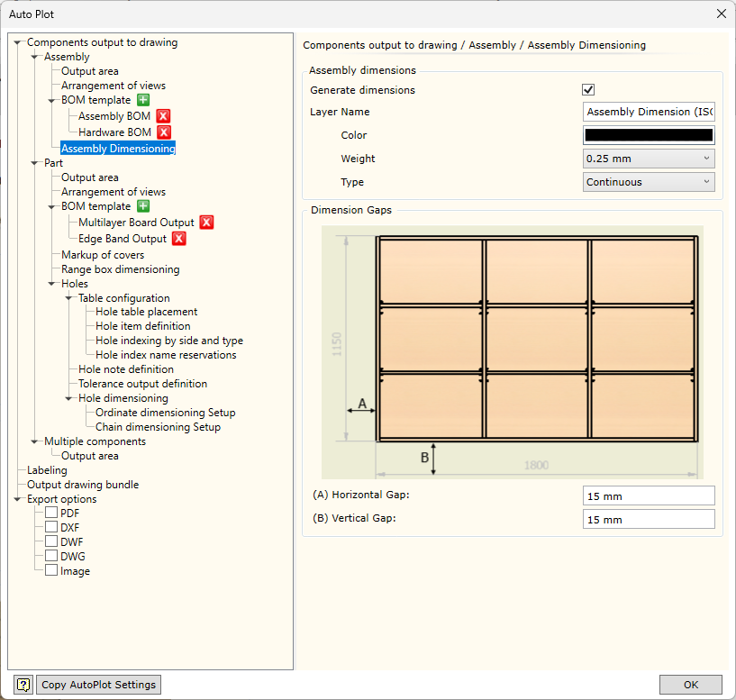
Task: Enable DWF export option
Action: 51,541
